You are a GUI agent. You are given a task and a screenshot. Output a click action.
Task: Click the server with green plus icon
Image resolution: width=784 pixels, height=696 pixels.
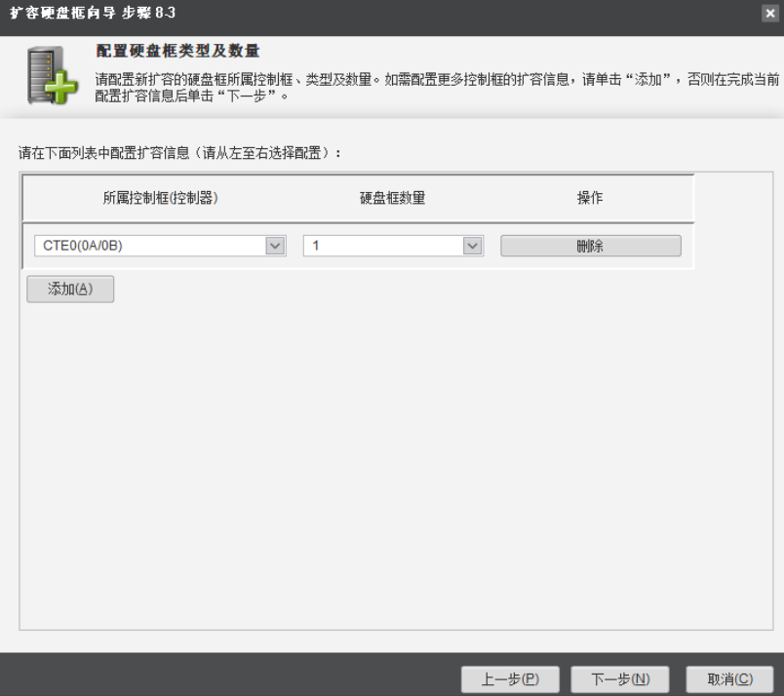53,75
